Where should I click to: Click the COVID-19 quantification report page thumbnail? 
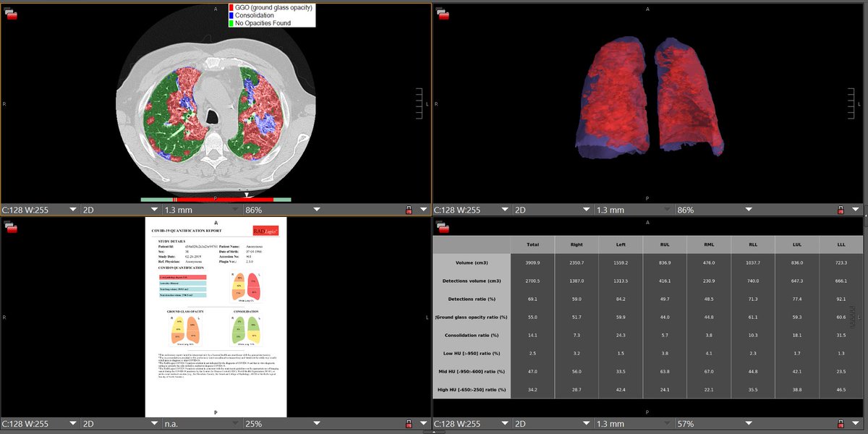pyautogui.click(x=216, y=317)
